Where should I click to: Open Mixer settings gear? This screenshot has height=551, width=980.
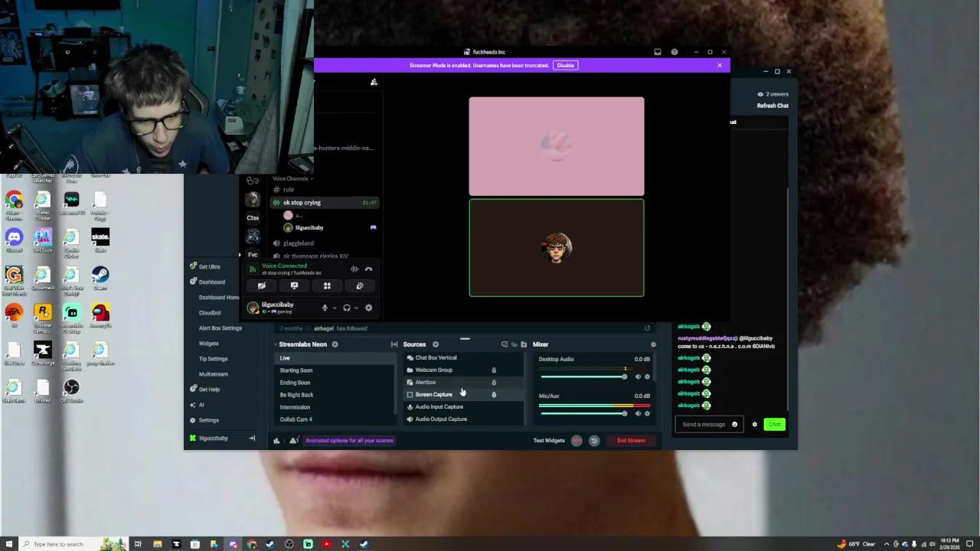[x=653, y=344]
